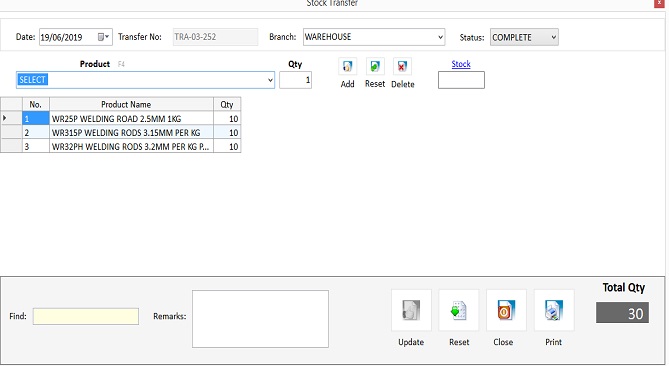
Task: Click the Total Qty value 30
Action: (x=622, y=313)
